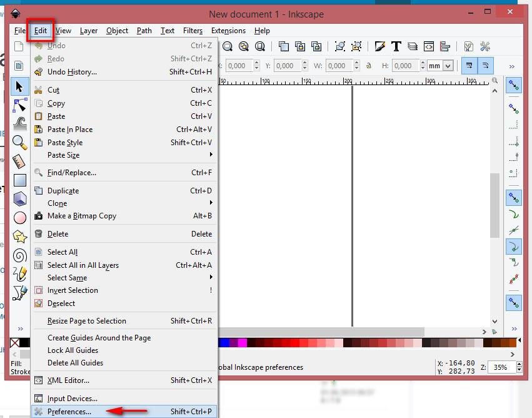Click the Y position input field

pyautogui.click(x=288, y=66)
